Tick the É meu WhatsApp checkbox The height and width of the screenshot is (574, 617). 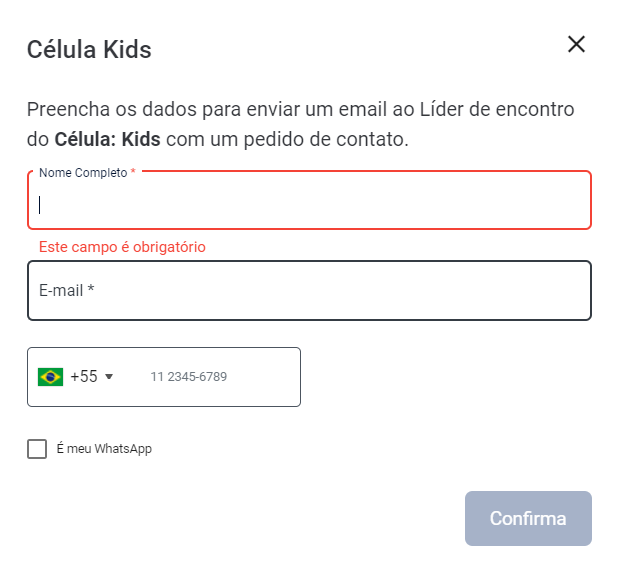(37, 449)
